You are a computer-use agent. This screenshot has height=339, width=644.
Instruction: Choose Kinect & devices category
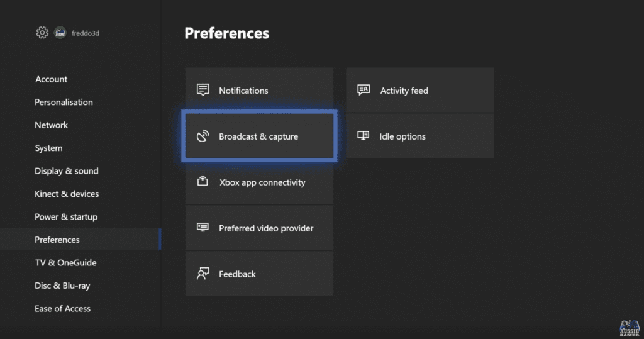click(67, 194)
